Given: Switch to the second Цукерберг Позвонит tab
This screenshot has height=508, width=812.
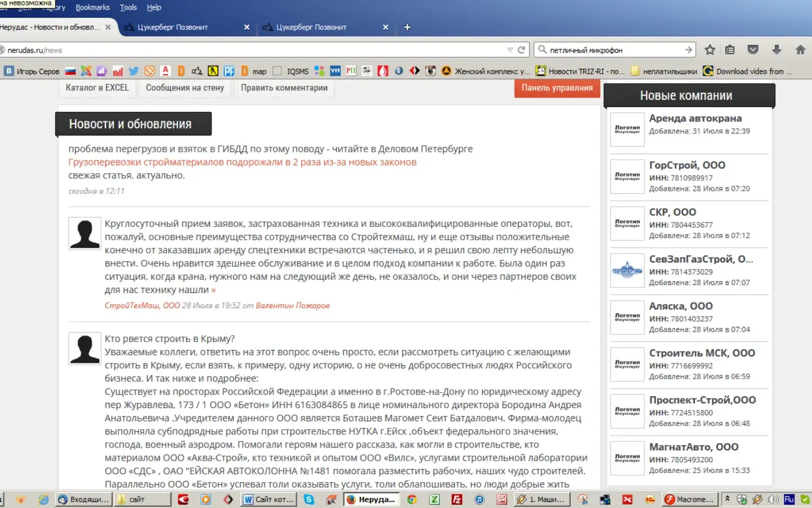Looking at the screenshot, I should coord(311,27).
